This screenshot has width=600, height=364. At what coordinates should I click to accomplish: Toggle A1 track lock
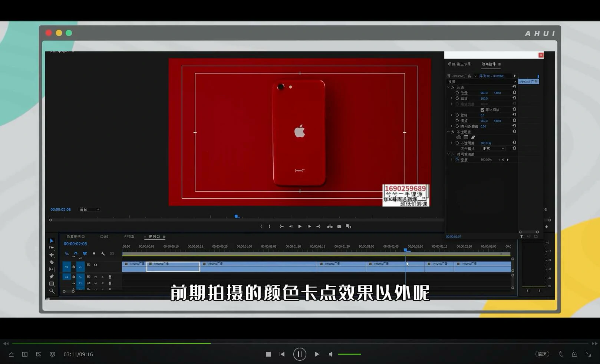[x=73, y=277]
